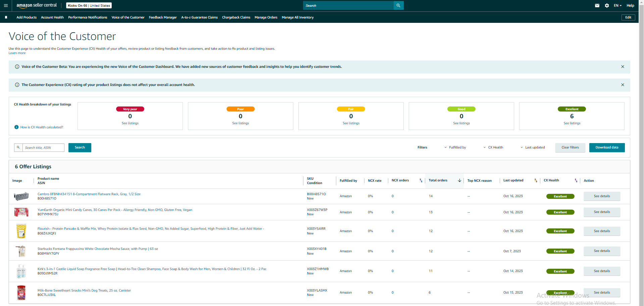Viewport: 644px width, 306px height.
Task: Open the How is CX Health calculated link
Action: 42,127
